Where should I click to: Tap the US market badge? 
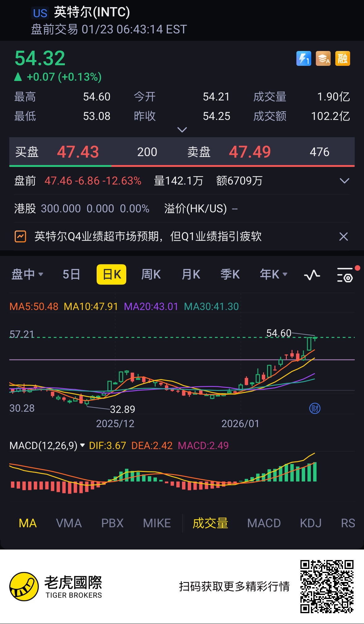coord(40,13)
